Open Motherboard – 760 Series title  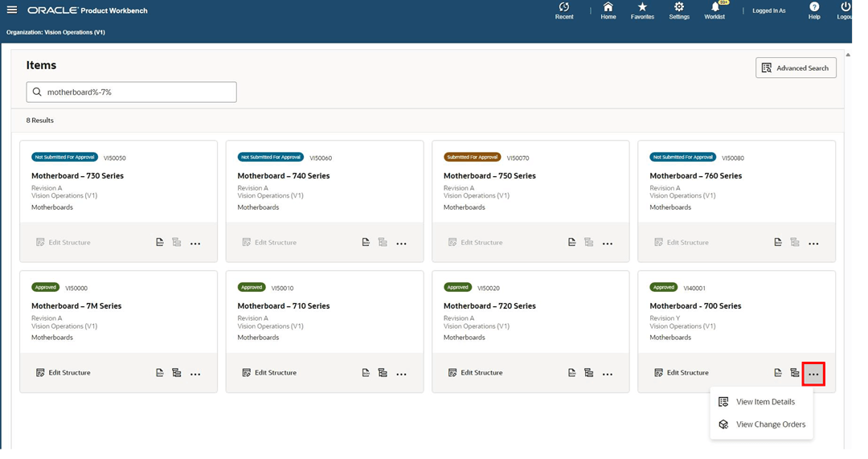(x=695, y=175)
